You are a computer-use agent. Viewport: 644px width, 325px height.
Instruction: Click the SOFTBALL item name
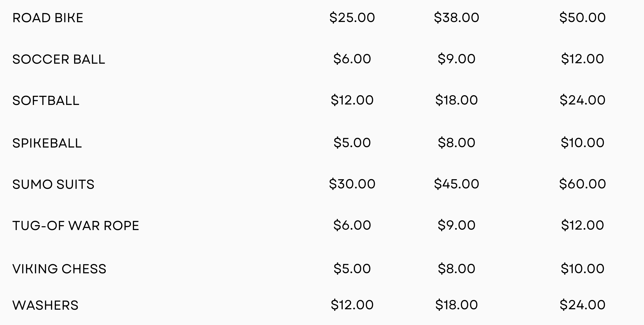tap(46, 101)
